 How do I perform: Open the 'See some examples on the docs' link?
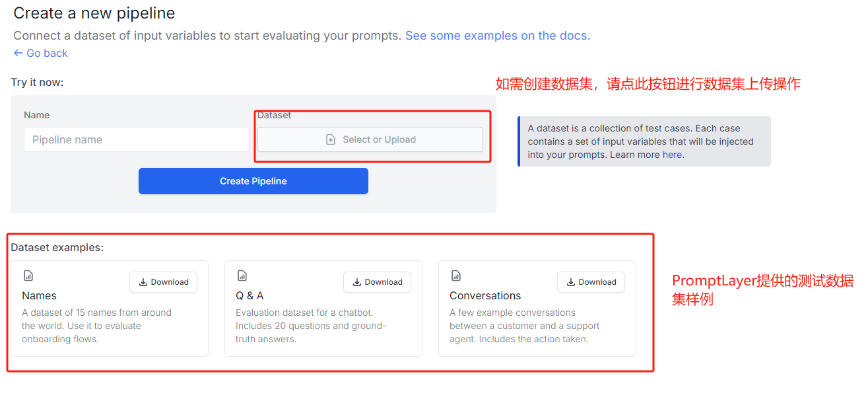coord(497,36)
